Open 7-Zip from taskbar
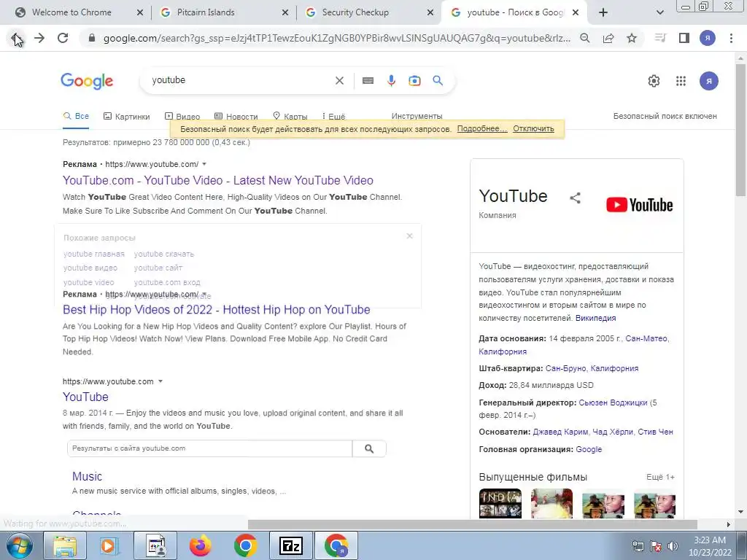 click(x=291, y=545)
